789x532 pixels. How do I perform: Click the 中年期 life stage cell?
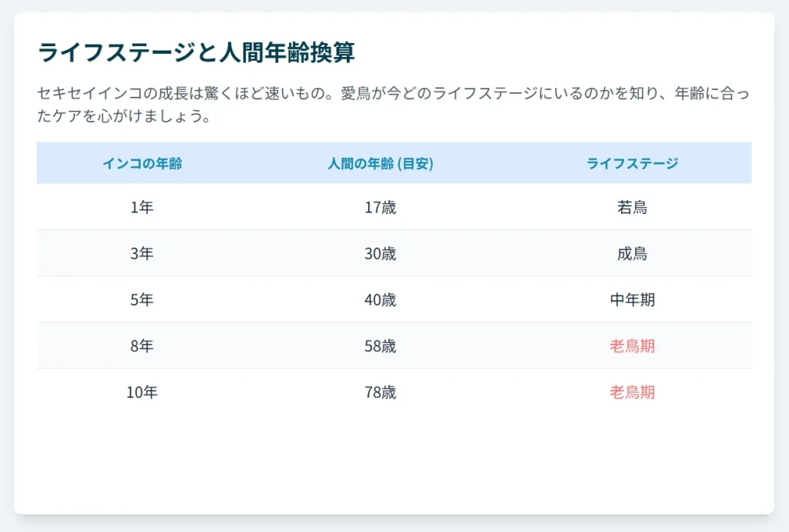pos(632,299)
